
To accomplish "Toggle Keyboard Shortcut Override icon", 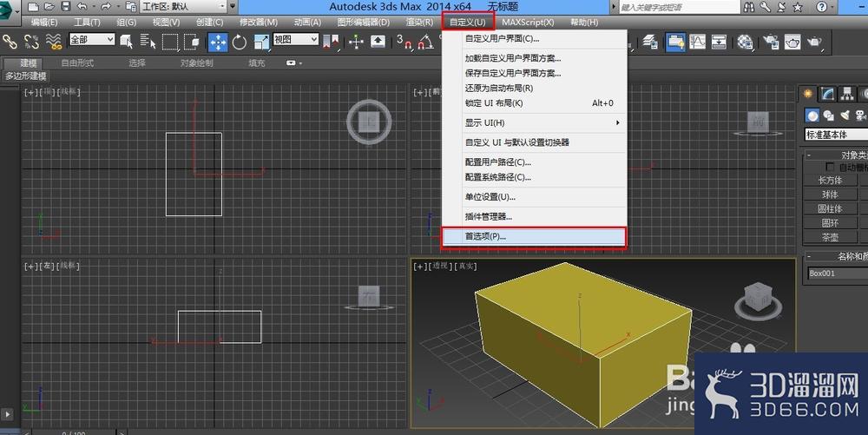I will (378, 42).
